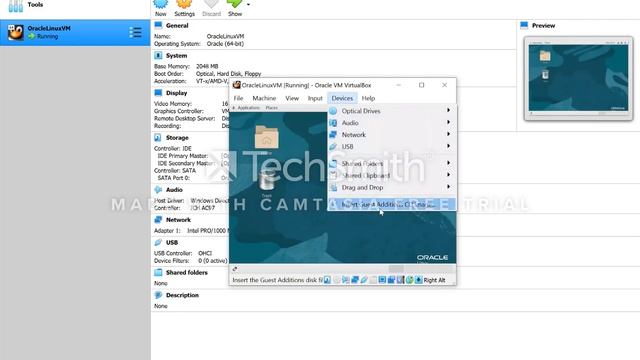640x360 pixels.
Task: Click the General section header
Action: tap(177, 25)
